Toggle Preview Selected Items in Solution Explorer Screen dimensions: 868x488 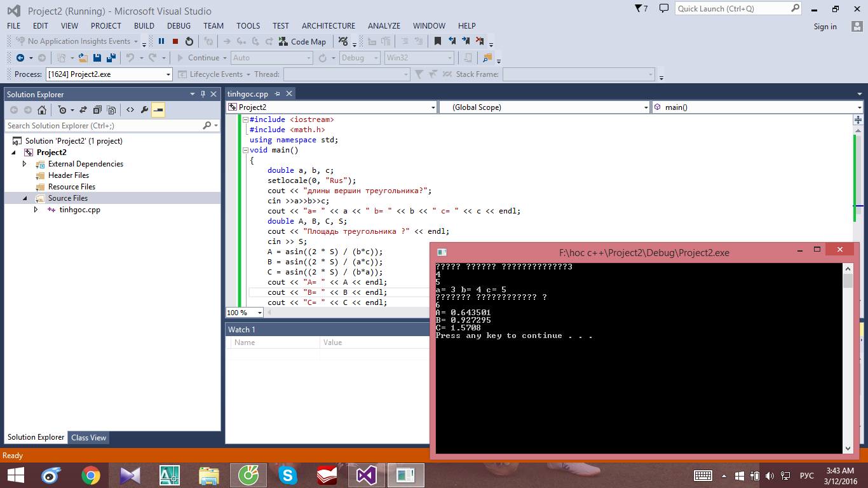158,110
